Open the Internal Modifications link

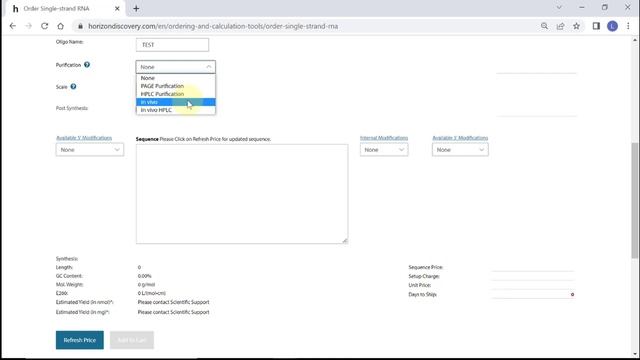384,138
